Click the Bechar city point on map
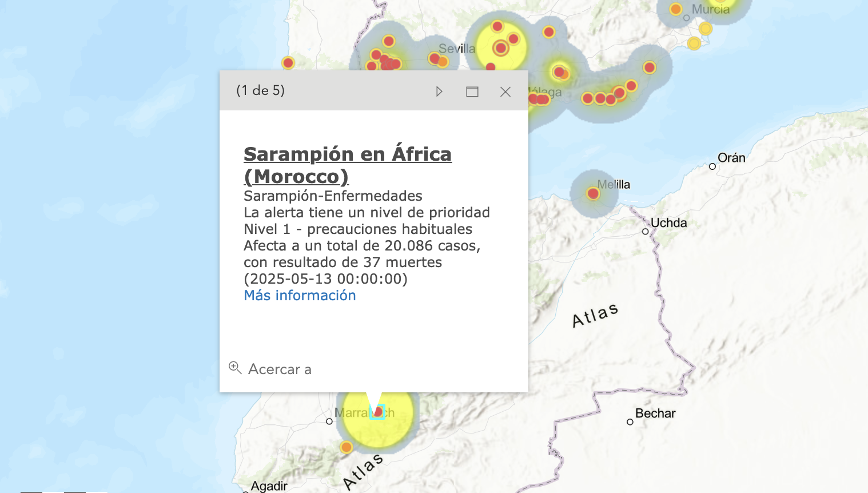 (x=630, y=422)
